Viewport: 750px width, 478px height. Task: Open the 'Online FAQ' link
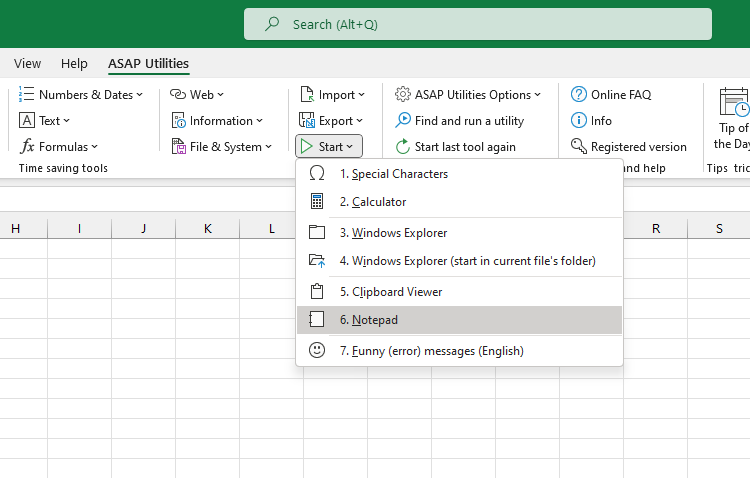[x=621, y=95]
